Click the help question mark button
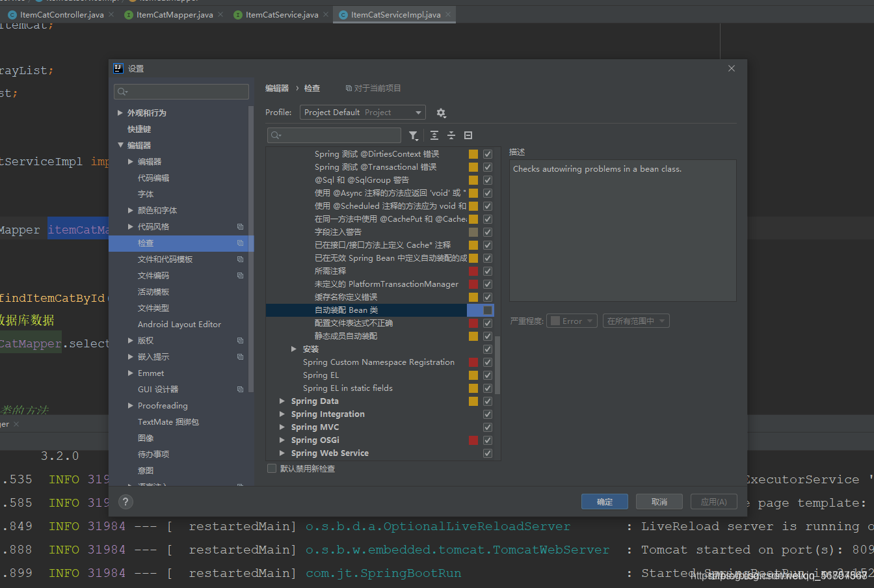This screenshot has width=874, height=588. click(126, 501)
